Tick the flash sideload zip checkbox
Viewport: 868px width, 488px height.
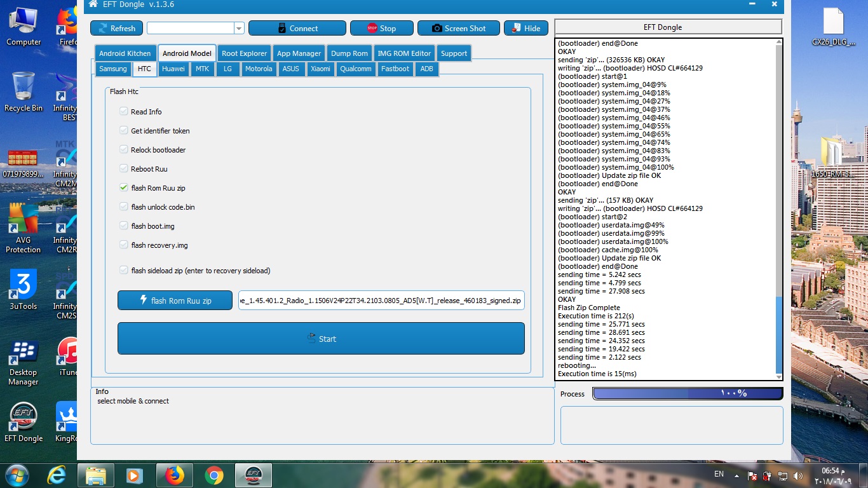[x=124, y=271]
